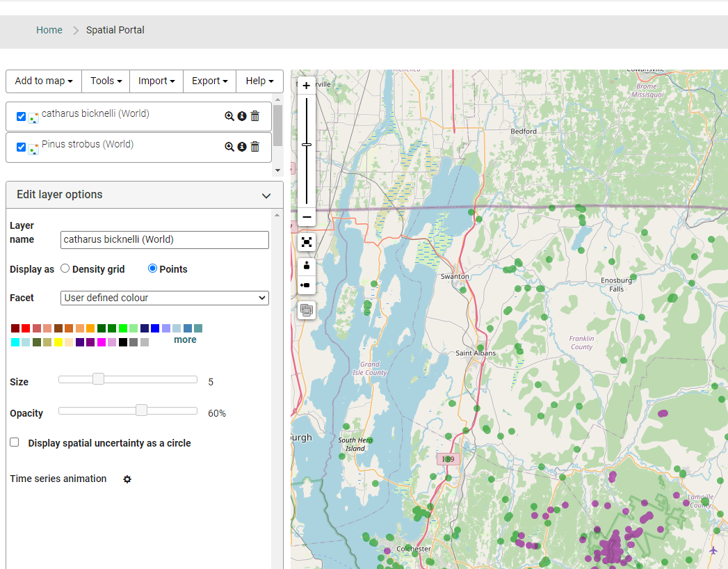Viewport: 728px width, 569px height.
Task: Show info for Pinus strobus layer
Action: coord(242,147)
